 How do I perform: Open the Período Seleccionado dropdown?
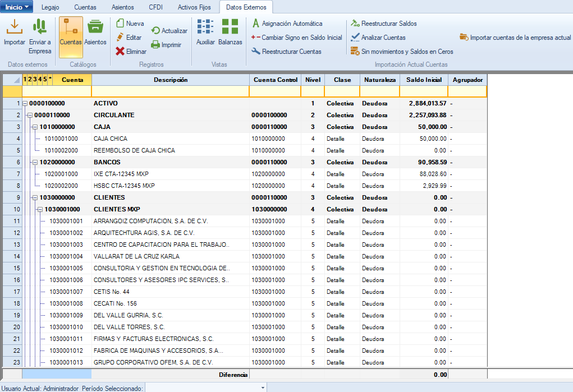263,388
